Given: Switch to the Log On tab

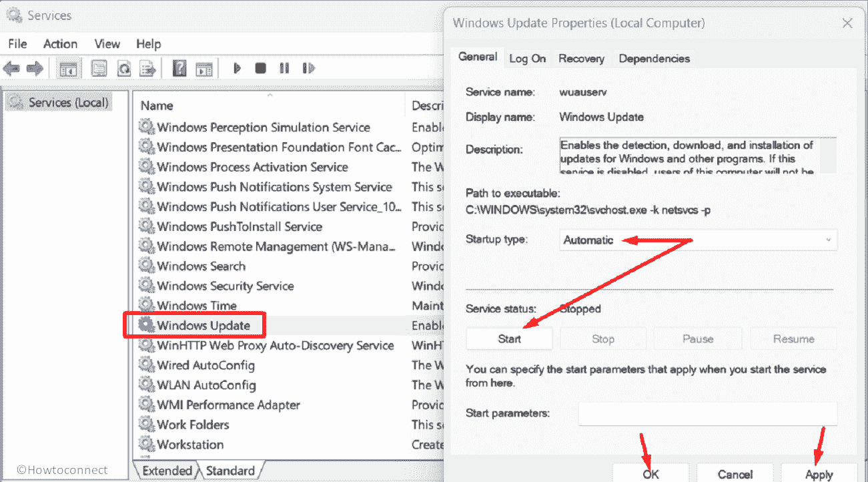Looking at the screenshot, I should [527, 59].
